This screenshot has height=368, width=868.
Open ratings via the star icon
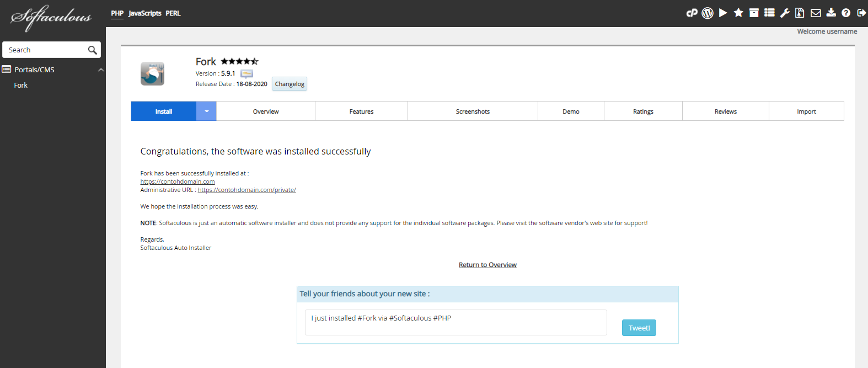pyautogui.click(x=738, y=13)
